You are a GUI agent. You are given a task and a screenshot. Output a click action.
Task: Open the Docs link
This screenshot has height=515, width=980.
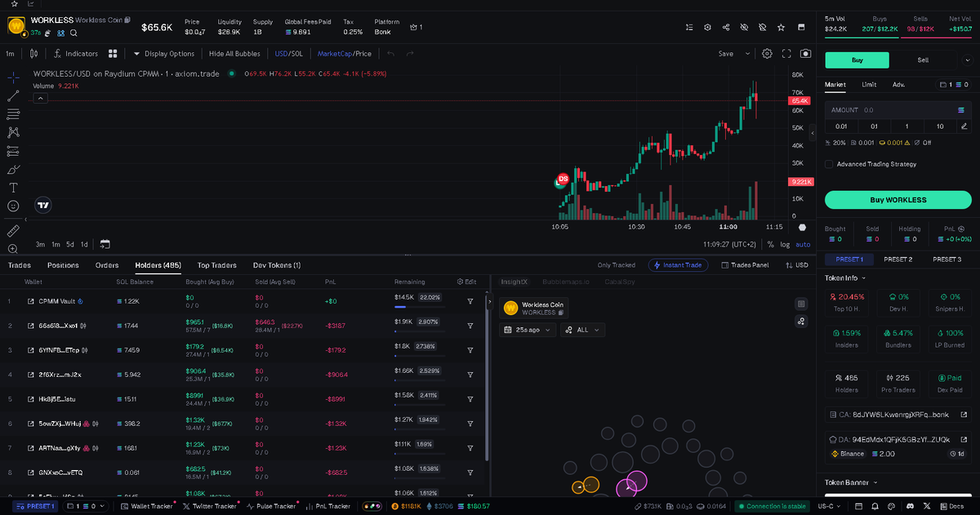(x=952, y=507)
